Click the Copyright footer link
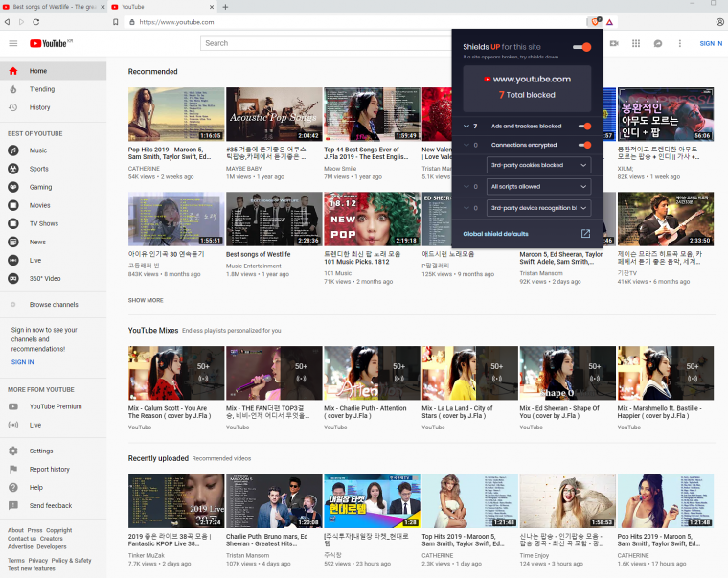The width and height of the screenshot is (728, 578). click(59, 530)
